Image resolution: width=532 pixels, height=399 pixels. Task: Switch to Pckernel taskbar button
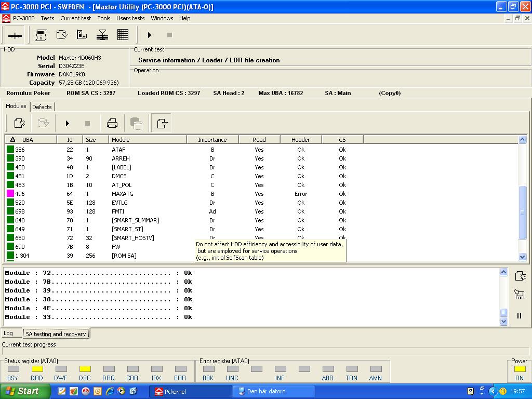(190, 392)
